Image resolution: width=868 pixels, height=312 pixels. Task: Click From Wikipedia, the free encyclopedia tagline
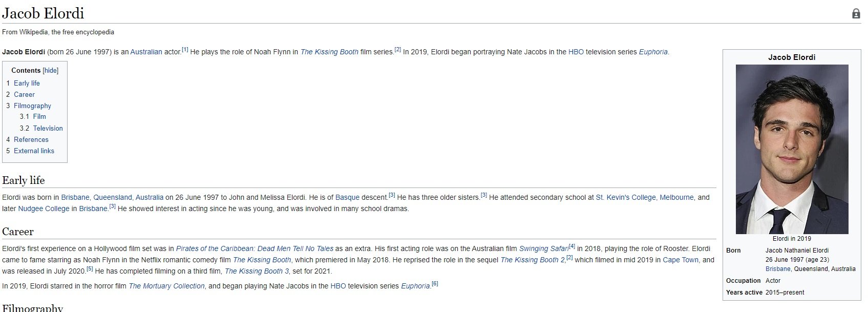pyautogui.click(x=58, y=32)
